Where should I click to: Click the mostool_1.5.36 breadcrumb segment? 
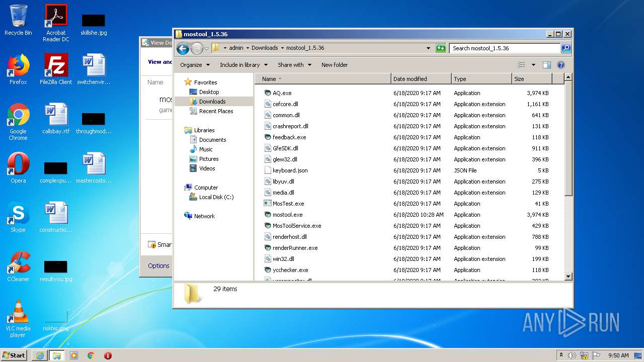pyautogui.click(x=305, y=48)
